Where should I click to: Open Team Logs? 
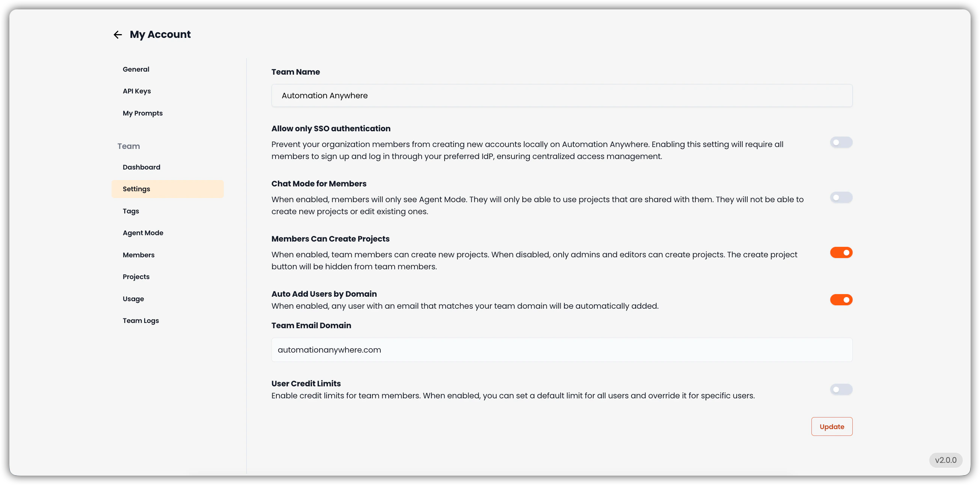tap(140, 320)
